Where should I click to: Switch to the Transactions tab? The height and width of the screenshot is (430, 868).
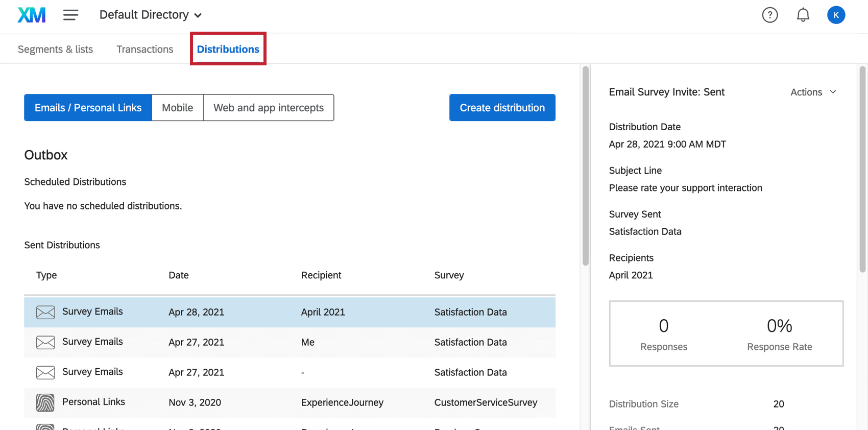(144, 50)
